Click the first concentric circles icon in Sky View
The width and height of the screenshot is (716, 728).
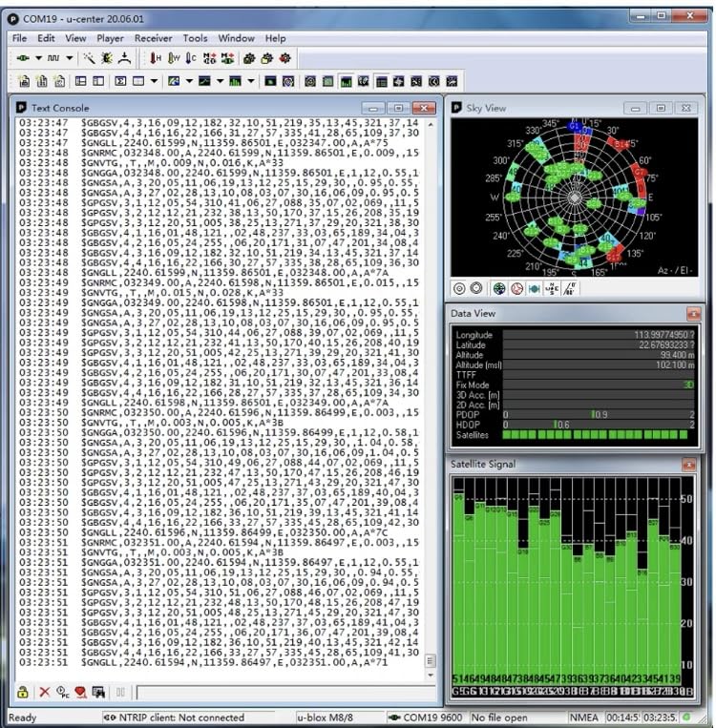459,289
